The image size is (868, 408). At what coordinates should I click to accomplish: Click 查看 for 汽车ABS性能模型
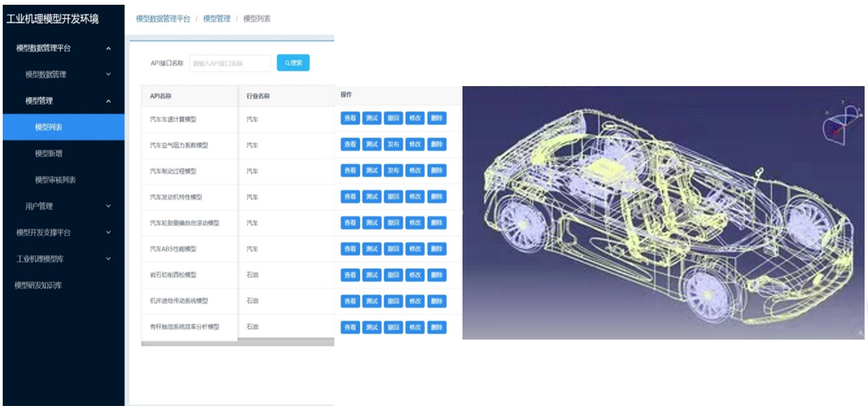point(350,249)
